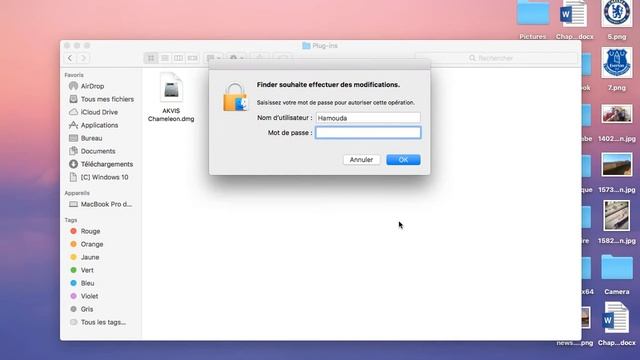640x360 pixels.
Task: Select the top Chap...docx Word file on the desktop
Action: click(574, 14)
